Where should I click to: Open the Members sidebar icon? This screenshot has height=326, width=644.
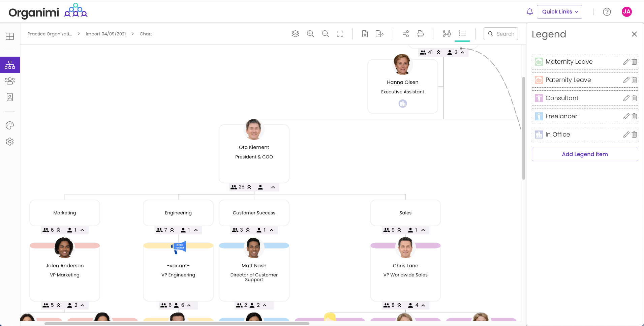click(10, 81)
